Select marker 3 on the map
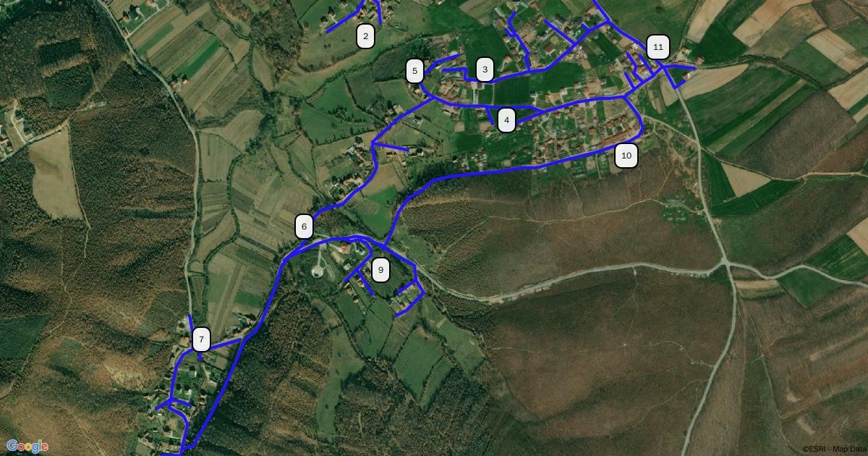The image size is (868, 456). [x=485, y=70]
